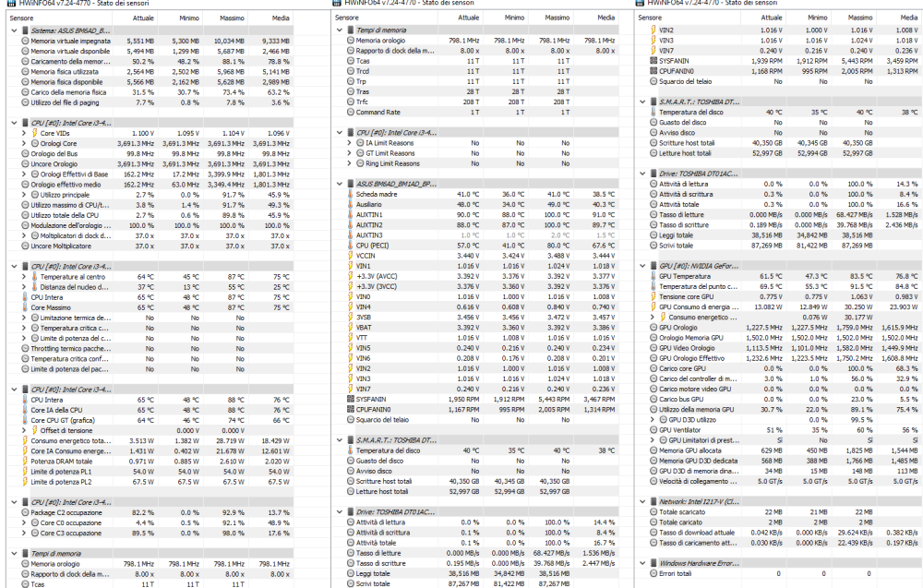Expand the Orologi Effettivi di Base row
The image size is (923, 588).
tap(24, 174)
